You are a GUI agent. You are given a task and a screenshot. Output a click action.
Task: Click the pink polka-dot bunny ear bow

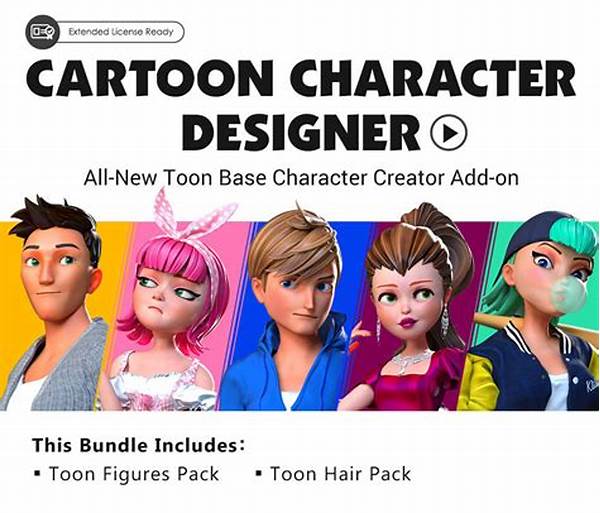pyautogui.click(x=191, y=216)
